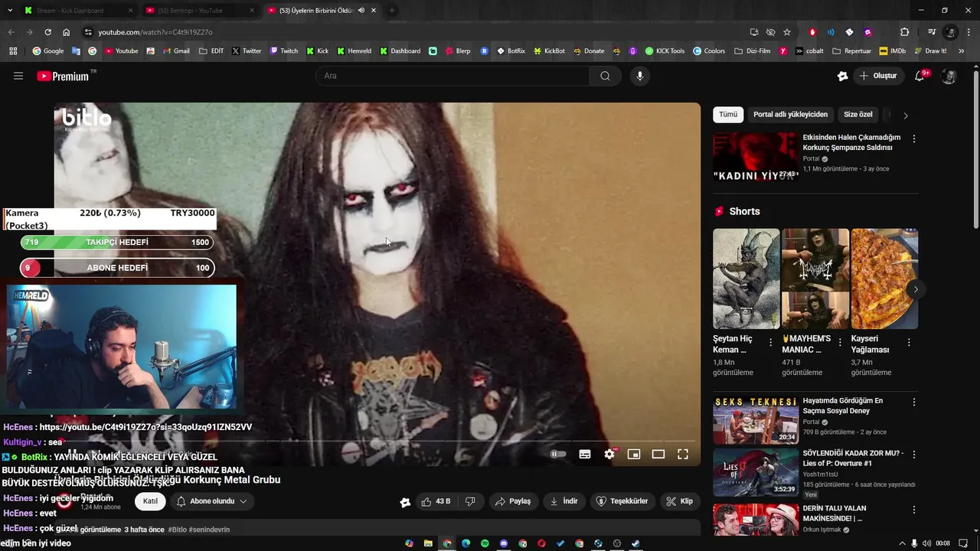Open Opera from the taskbar
Image resolution: width=980 pixels, height=551 pixels.
pyautogui.click(x=541, y=543)
